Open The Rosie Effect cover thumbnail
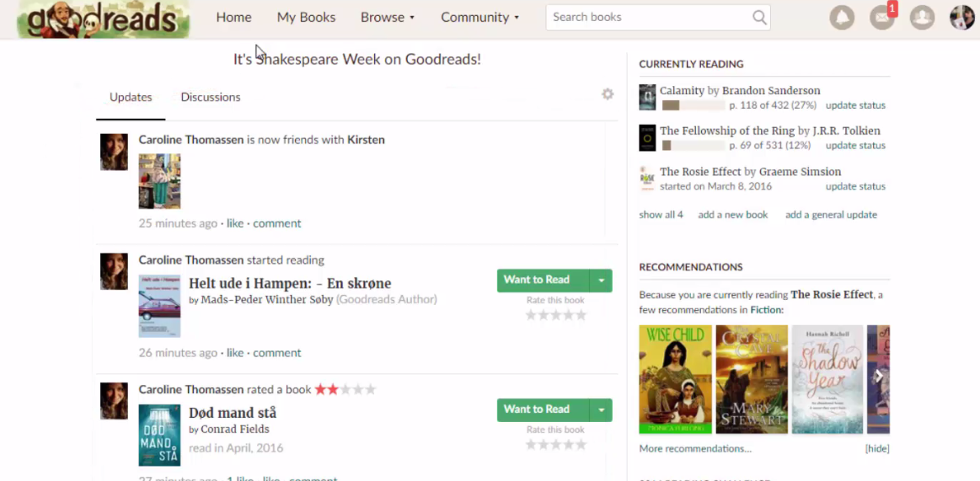The height and width of the screenshot is (481, 980). coord(647,179)
